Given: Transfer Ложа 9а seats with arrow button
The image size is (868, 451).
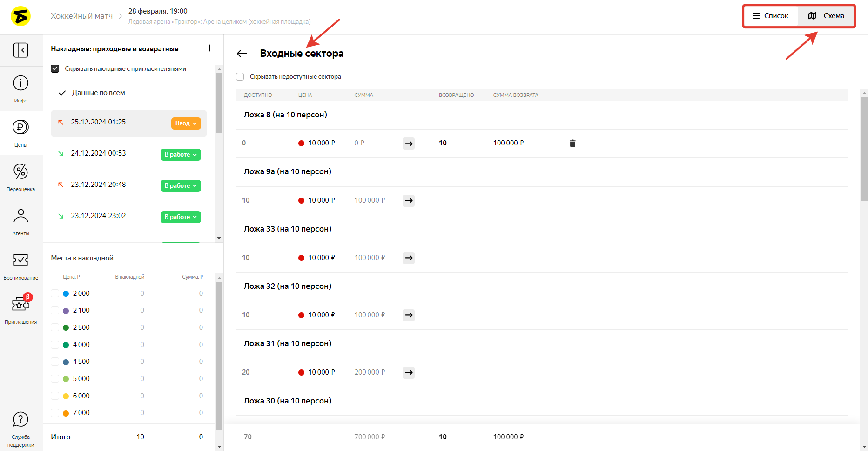Looking at the screenshot, I should (409, 201).
